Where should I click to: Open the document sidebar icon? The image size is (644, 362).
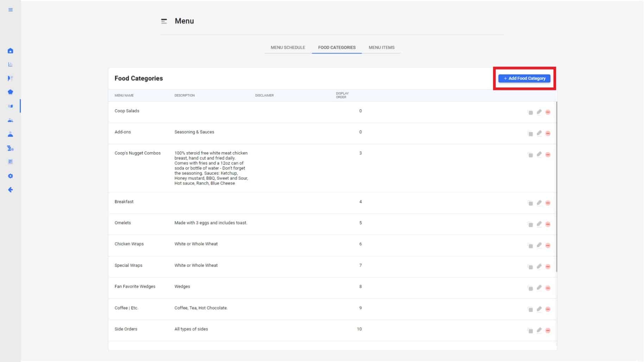[x=11, y=162]
